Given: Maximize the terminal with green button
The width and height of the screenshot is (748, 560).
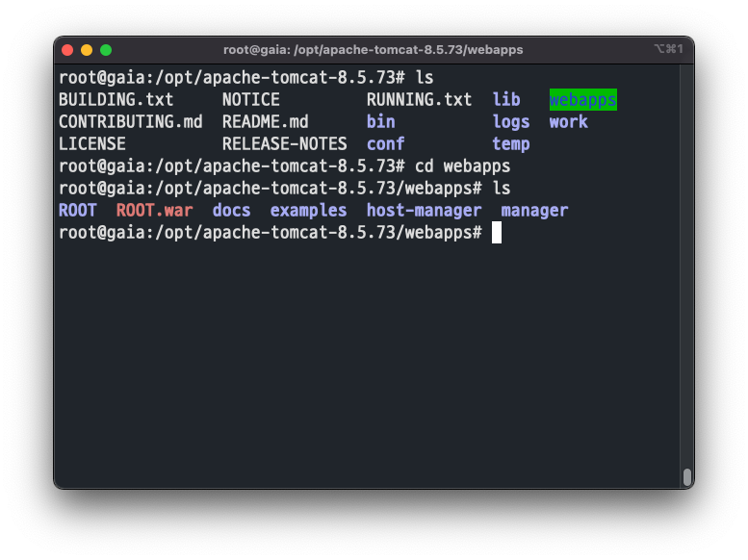Looking at the screenshot, I should (x=106, y=50).
